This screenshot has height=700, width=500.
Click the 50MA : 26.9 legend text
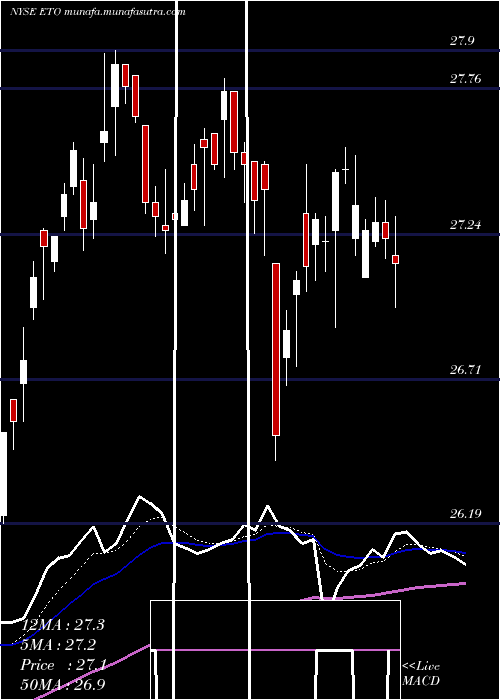coord(63,685)
